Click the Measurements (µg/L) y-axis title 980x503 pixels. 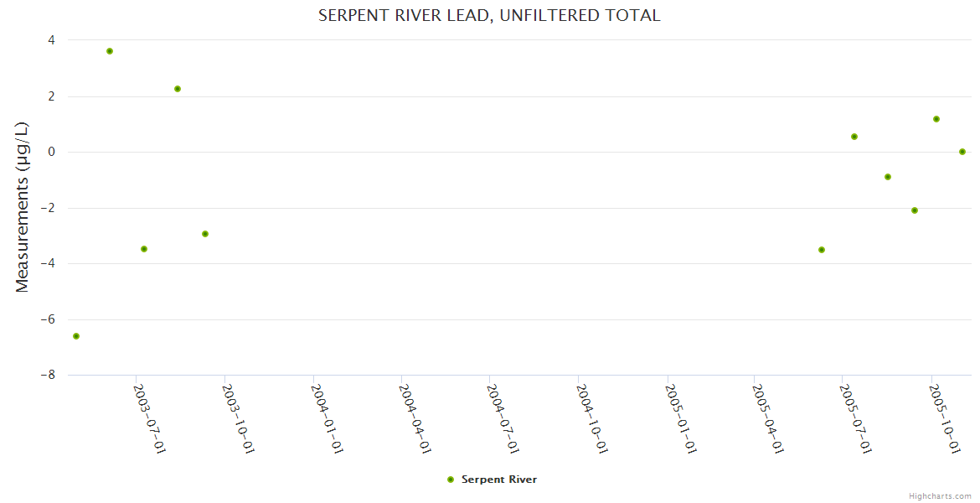(23, 206)
